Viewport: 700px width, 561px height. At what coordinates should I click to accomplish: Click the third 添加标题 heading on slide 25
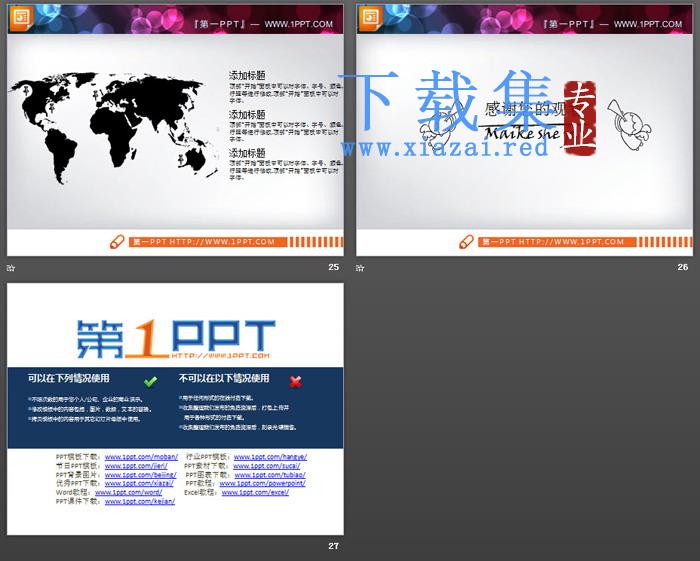pyautogui.click(x=247, y=153)
